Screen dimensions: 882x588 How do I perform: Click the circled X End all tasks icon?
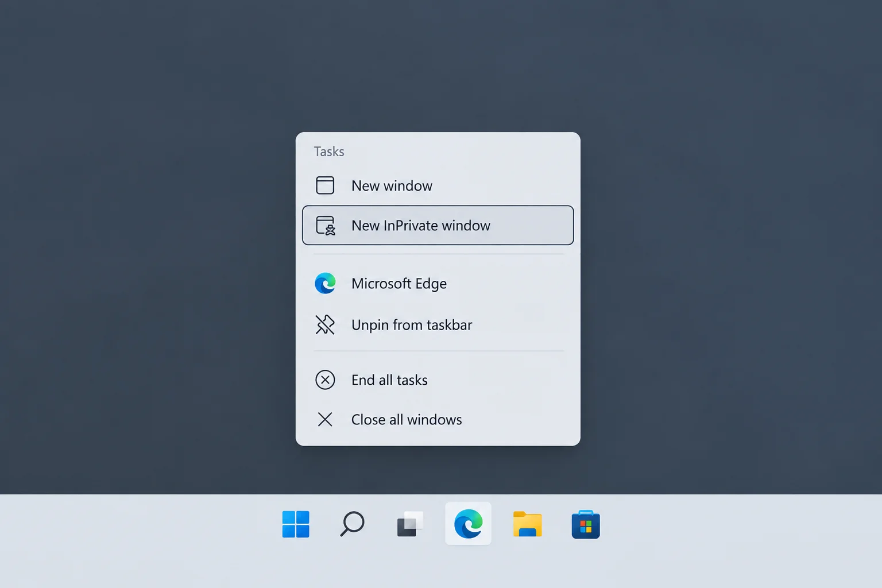[x=325, y=380]
